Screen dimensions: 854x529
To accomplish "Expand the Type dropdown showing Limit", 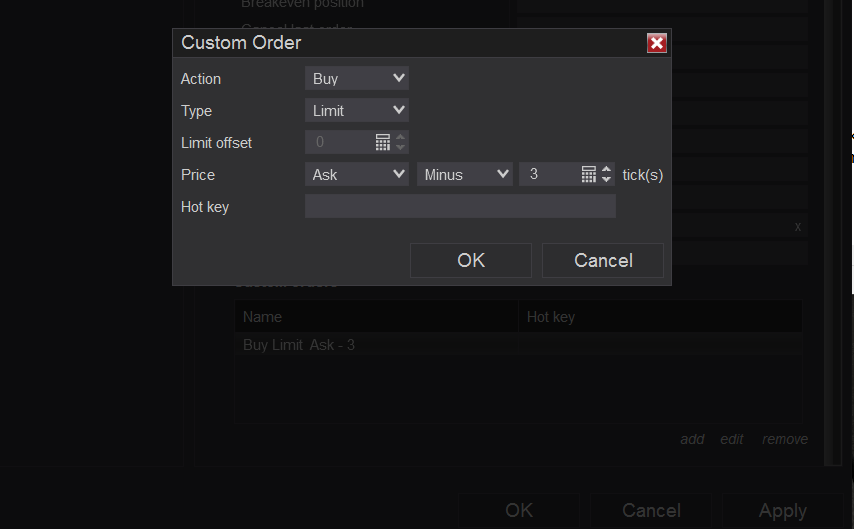I will click(x=357, y=111).
